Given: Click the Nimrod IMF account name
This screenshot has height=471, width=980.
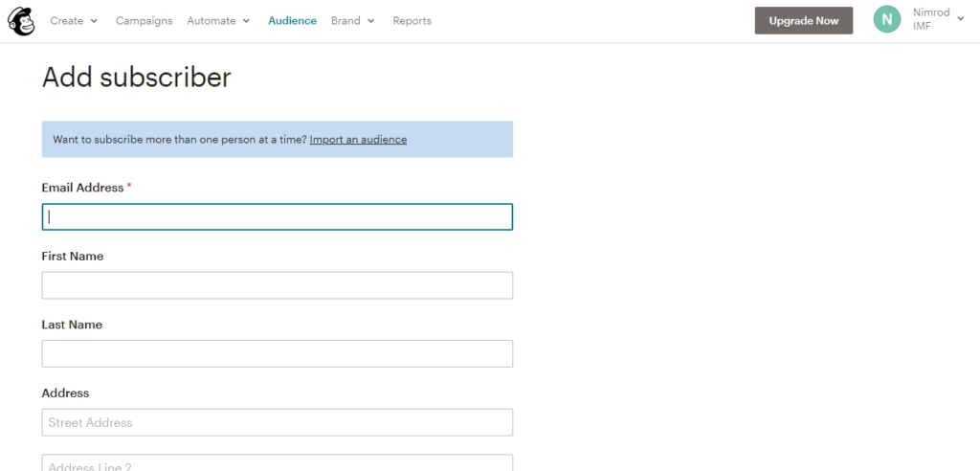Looking at the screenshot, I should tap(931, 19).
